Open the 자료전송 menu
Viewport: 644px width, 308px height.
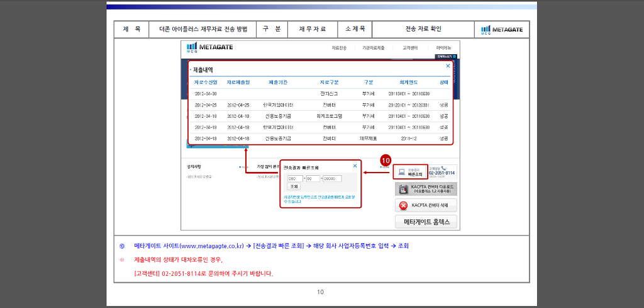(x=339, y=48)
